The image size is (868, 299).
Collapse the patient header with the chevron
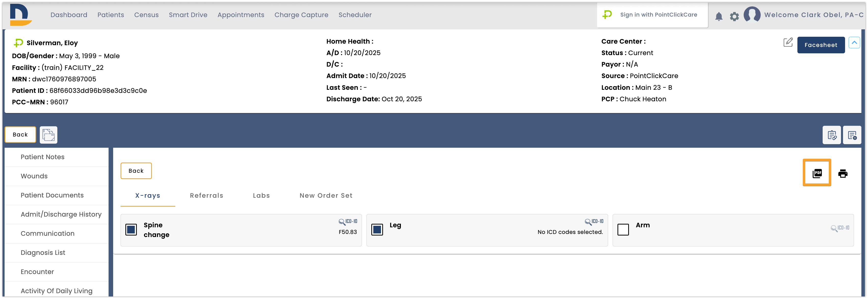(854, 42)
